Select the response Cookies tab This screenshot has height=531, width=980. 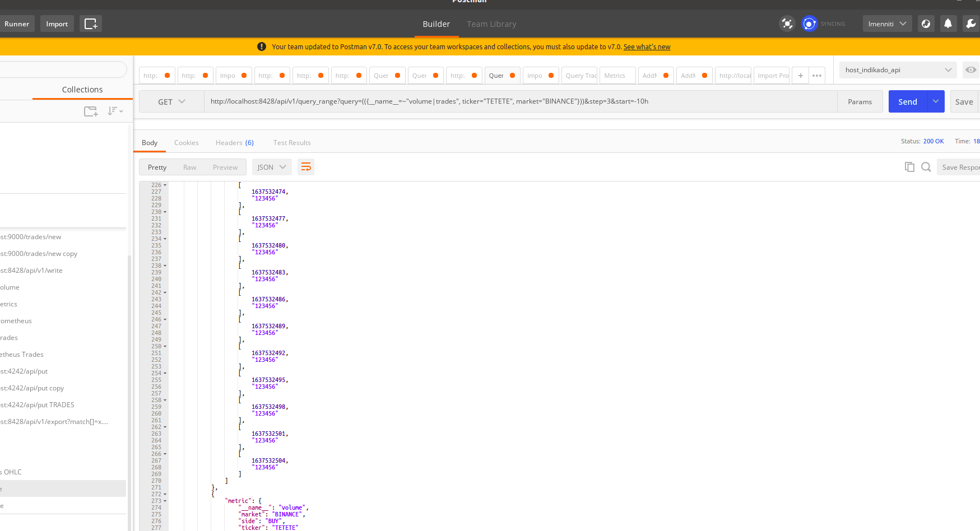point(187,143)
